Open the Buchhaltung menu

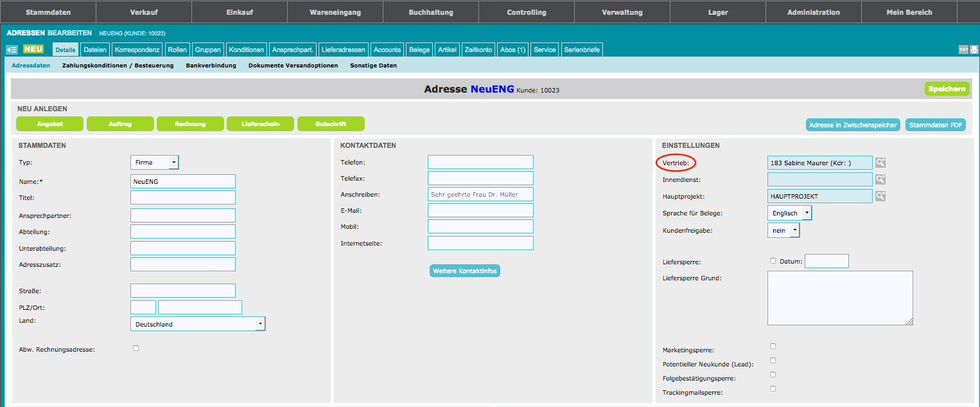pyautogui.click(x=430, y=12)
